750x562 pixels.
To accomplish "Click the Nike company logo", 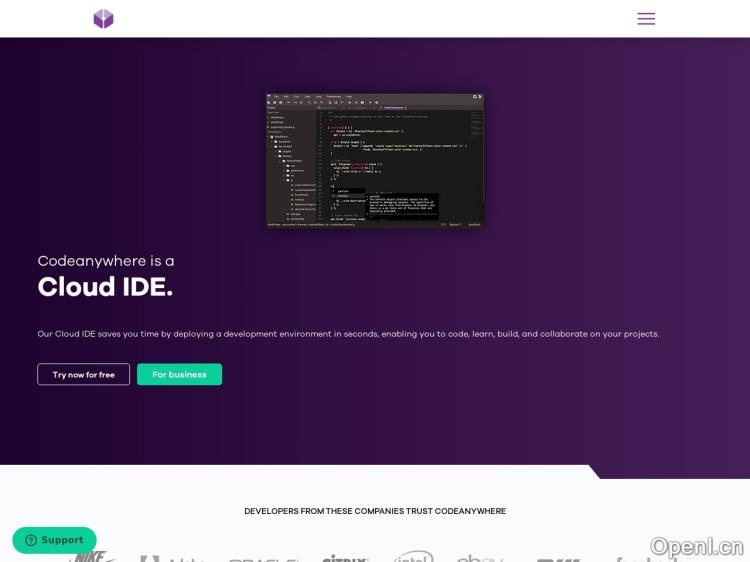I will [x=91, y=556].
